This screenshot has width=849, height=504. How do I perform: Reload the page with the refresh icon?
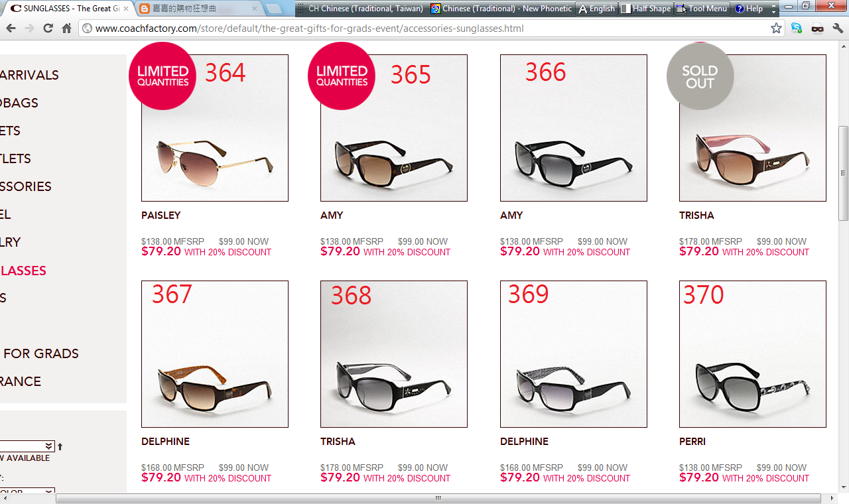(x=48, y=29)
